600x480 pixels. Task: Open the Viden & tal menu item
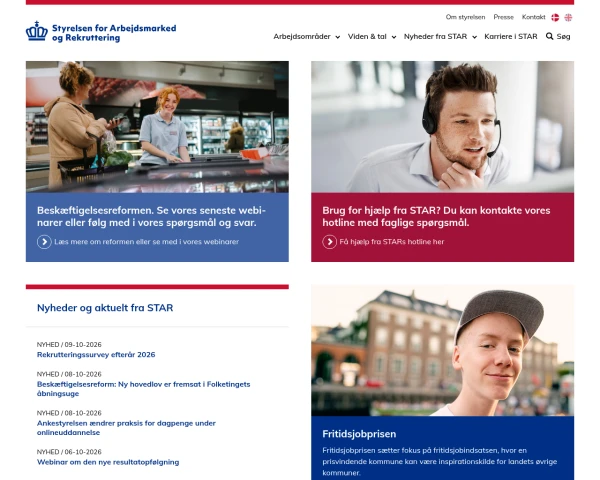coord(367,36)
